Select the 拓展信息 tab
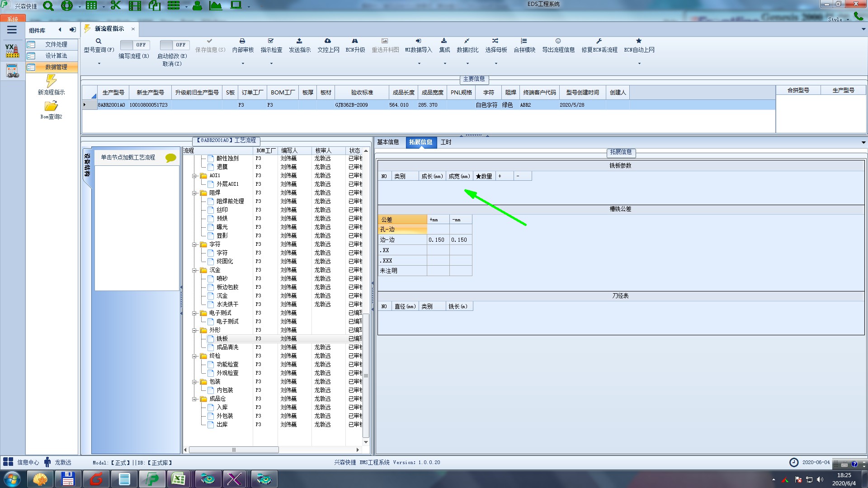This screenshot has height=488, width=868. 420,142
